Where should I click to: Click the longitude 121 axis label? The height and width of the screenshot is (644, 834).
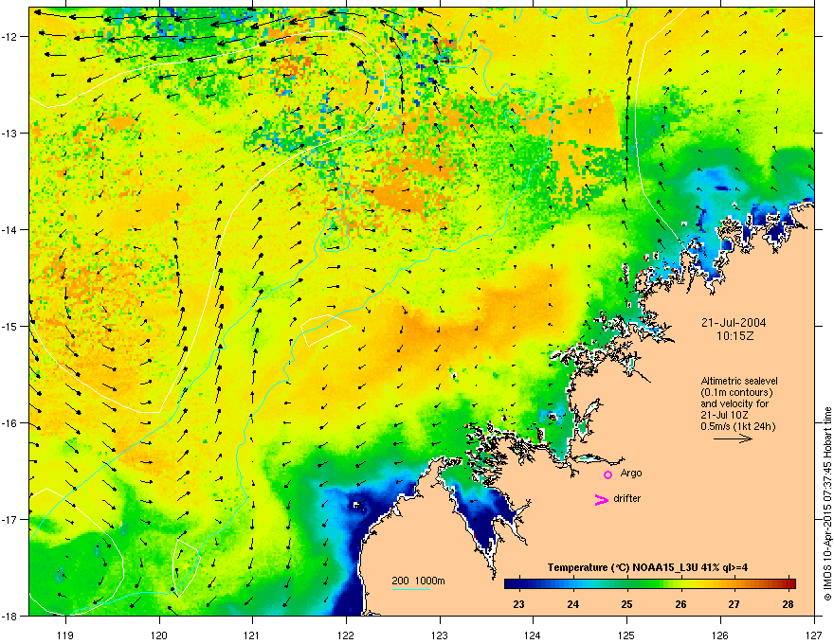(252, 635)
